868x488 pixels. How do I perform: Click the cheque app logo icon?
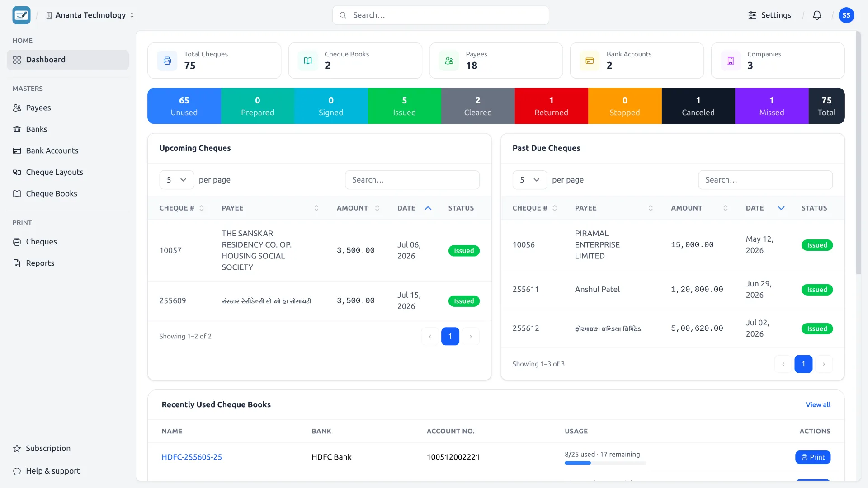click(21, 15)
